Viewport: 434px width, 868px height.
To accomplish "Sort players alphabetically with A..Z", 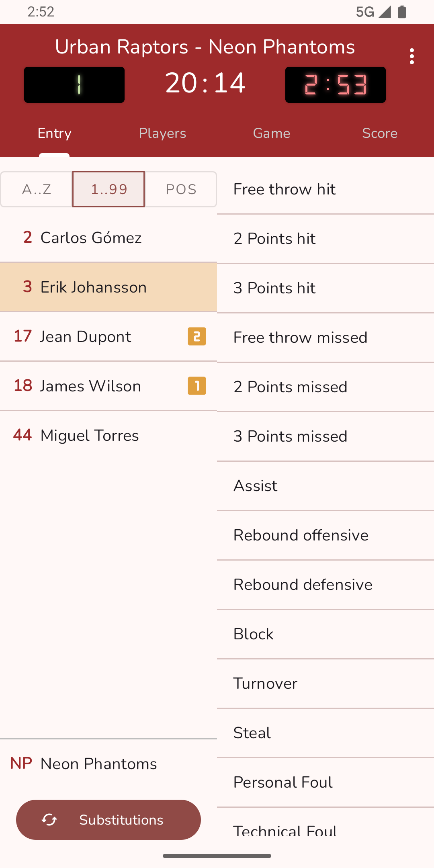I will coord(37,189).
